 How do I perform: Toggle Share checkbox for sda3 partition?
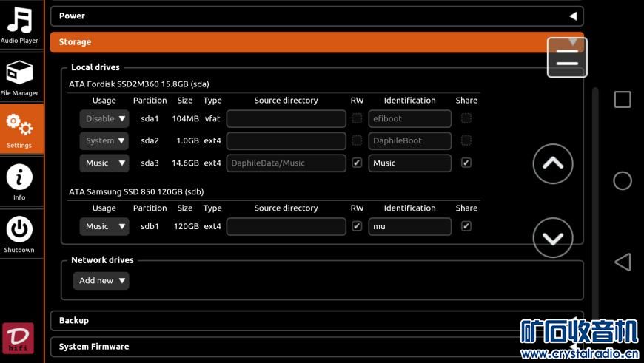pos(466,163)
